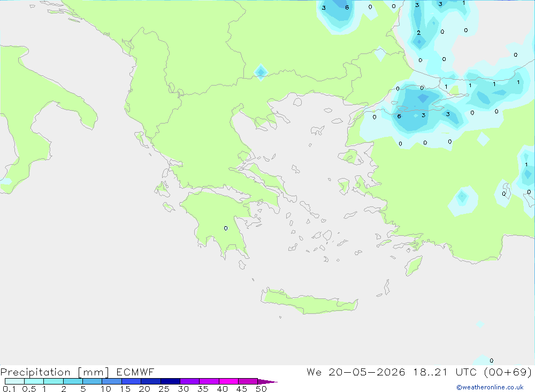535x392 pixels.
Task: Click the small blue precipitation diamond on the northern Greek border
Action: tap(261, 72)
